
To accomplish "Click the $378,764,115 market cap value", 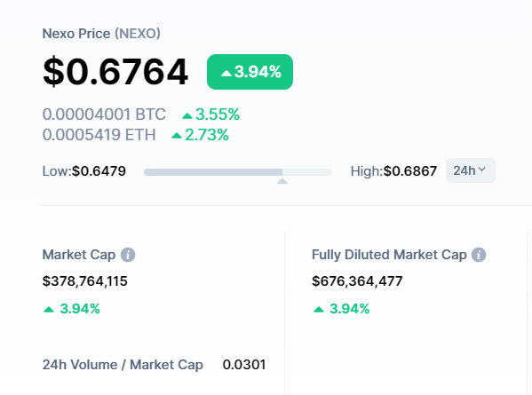I will pyautogui.click(x=85, y=281).
